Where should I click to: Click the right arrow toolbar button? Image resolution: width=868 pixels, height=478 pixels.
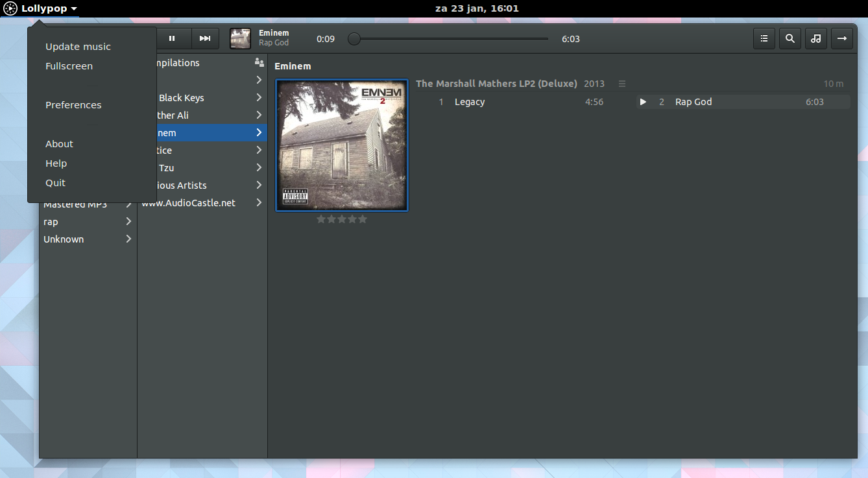tap(842, 38)
